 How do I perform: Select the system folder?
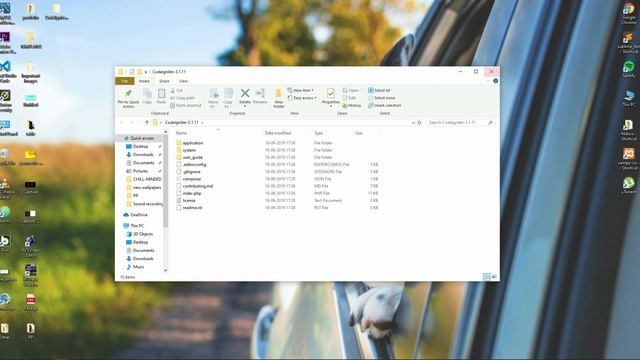tap(186, 150)
